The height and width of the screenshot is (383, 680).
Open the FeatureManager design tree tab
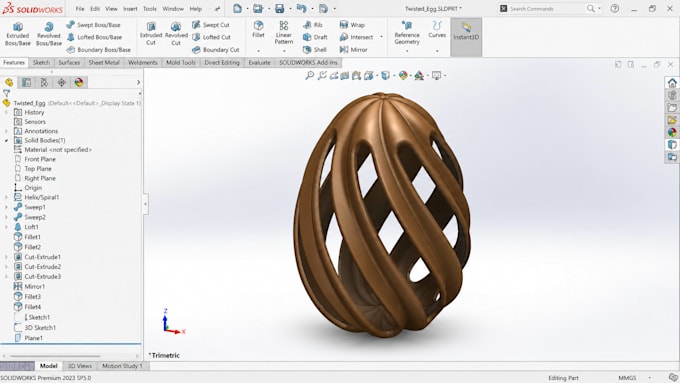pos(9,82)
